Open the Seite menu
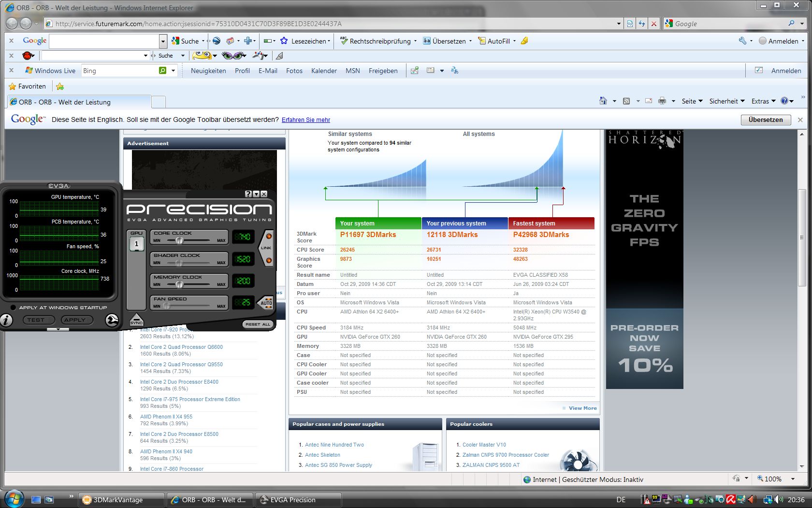Screen dimensions: 812x508 [x=692, y=101]
